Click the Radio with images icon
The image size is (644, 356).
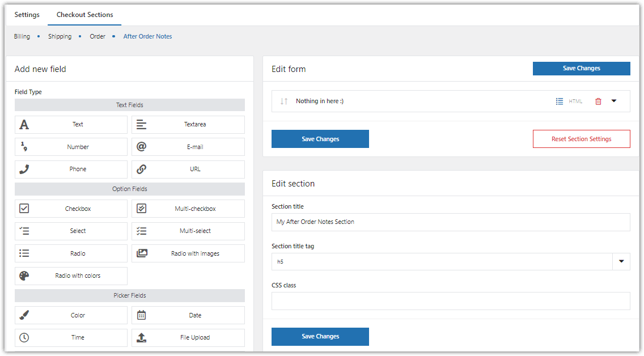142,253
